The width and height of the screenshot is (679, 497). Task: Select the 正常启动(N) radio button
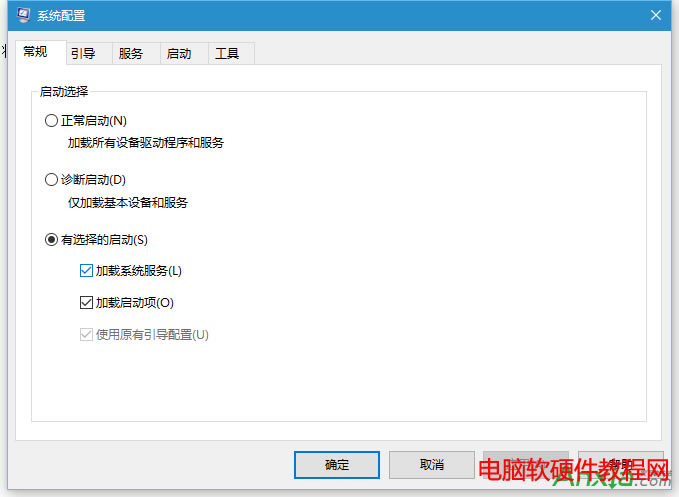[52, 121]
